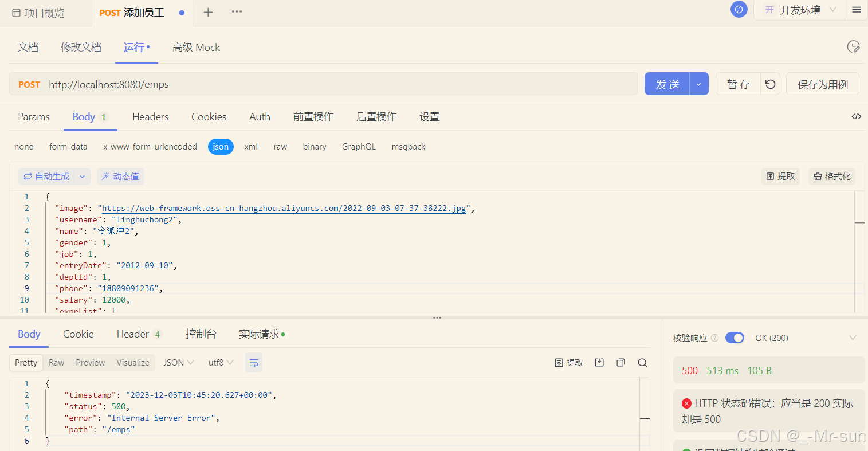Image resolution: width=868 pixels, height=451 pixels.
Task: Open the 设置 tab
Action: [429, 117]
